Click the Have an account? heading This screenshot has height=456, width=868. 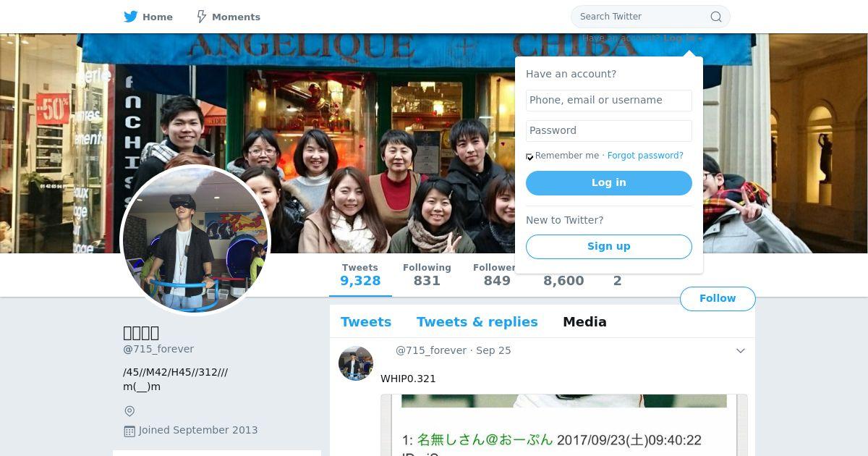click(571, 74)
